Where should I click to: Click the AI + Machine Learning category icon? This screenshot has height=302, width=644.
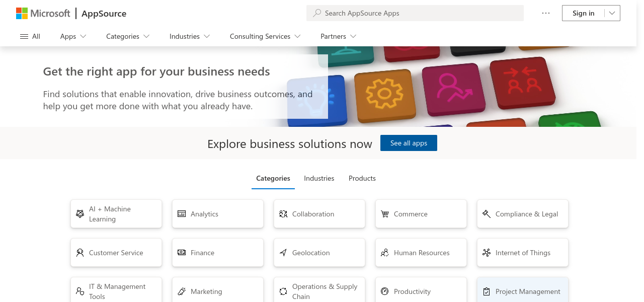[80, 214]
